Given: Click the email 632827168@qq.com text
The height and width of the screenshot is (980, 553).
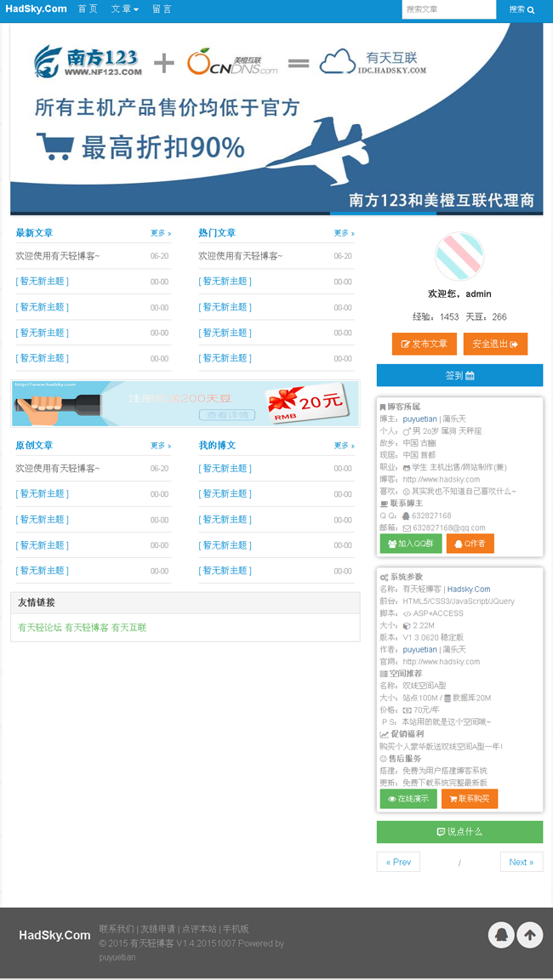Looking at the screenshot, I should point(448,527).
